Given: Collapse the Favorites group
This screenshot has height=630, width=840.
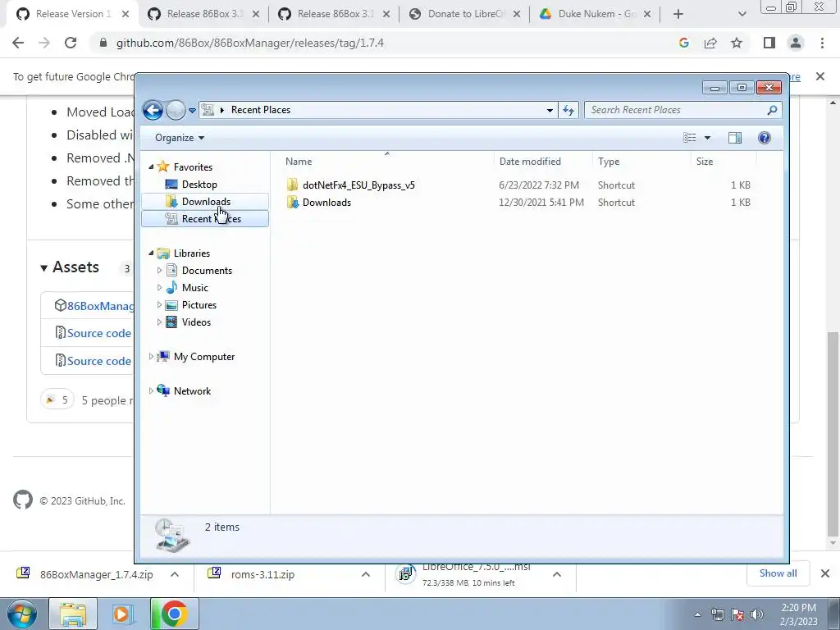Looking at the screenshot, I should [x=151, y=167].
